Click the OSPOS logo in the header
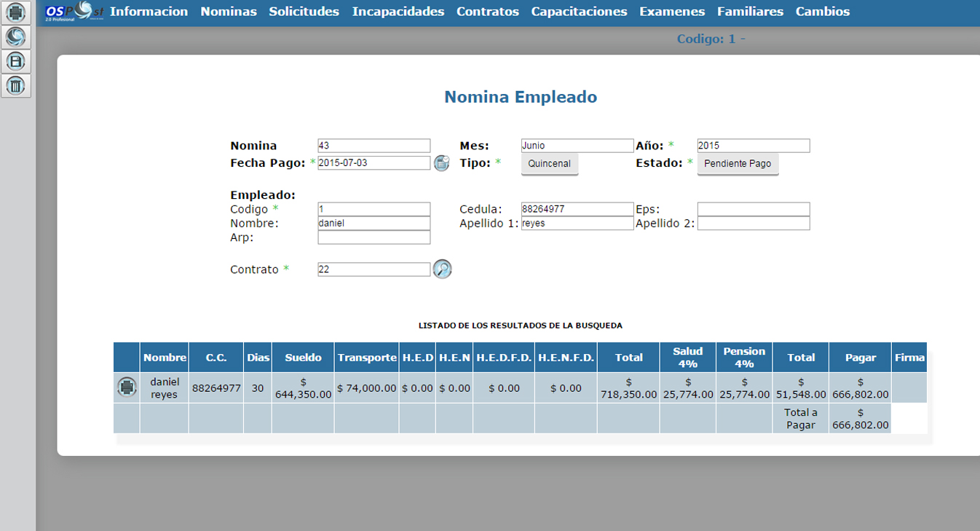This screenshot has height=531, width=980. click(x=74, y=12)
